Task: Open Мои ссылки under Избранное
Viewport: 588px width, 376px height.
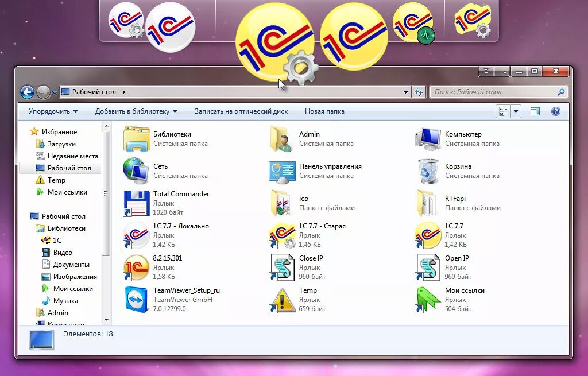Action: [67, 192]
